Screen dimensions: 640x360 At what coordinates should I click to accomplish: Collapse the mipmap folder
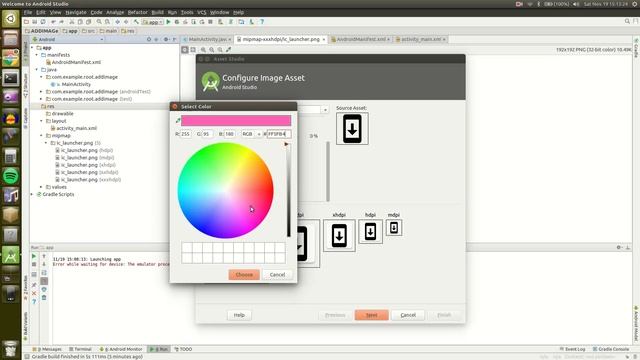coord(41,136)
